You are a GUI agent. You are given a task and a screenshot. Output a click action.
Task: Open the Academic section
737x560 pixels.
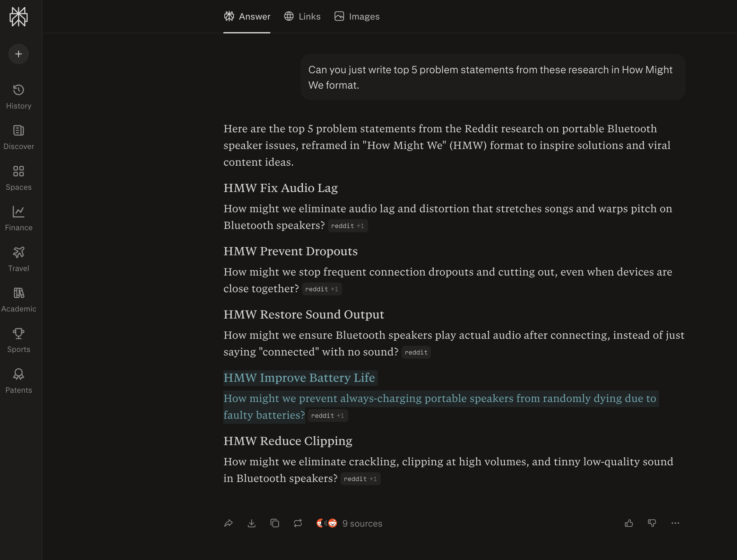(x=19, y=300)
